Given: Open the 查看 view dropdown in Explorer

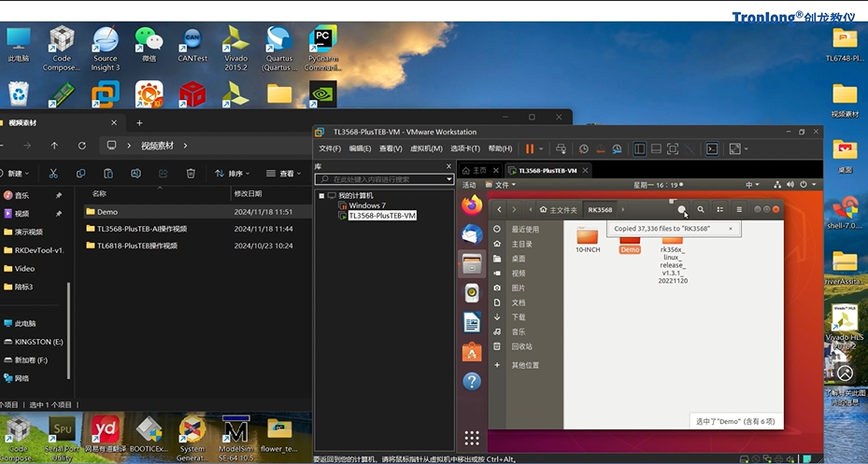Looking at the screenshot, I should [x=283, y=174].
